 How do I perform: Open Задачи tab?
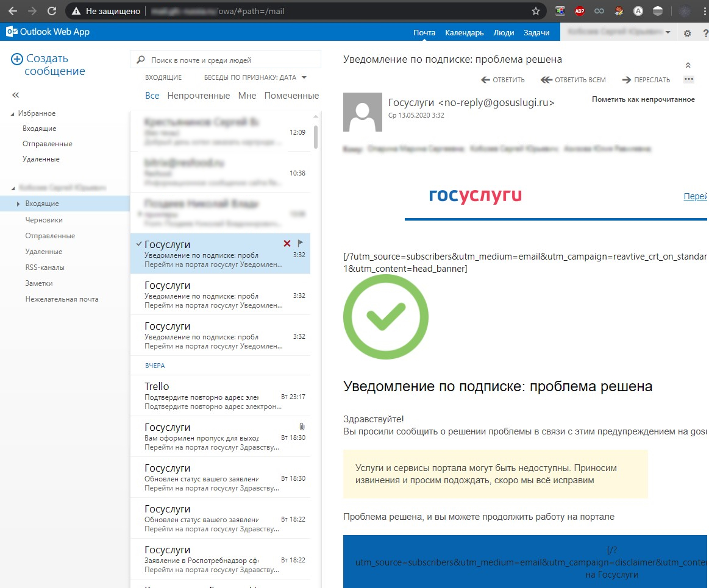click(x=536, y=32)
